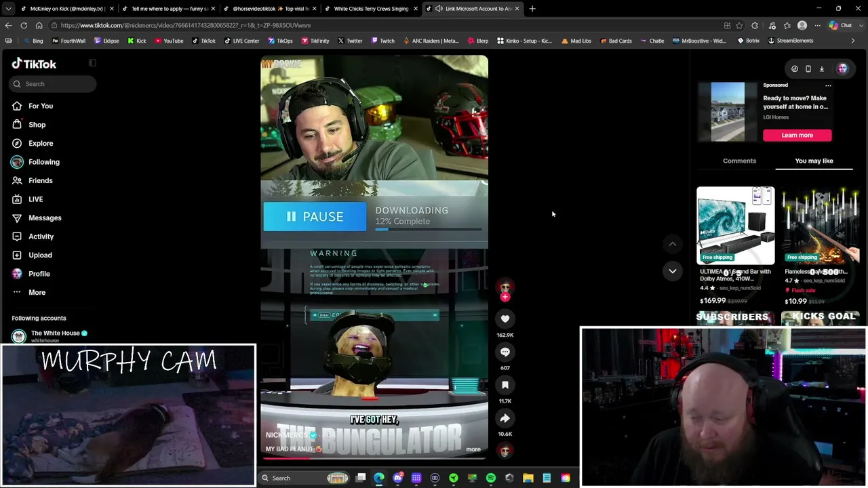The width and height of the screenshot is (868, 488).
Task: Bookmark the video to Favorites
Action: tap(505, 385)
